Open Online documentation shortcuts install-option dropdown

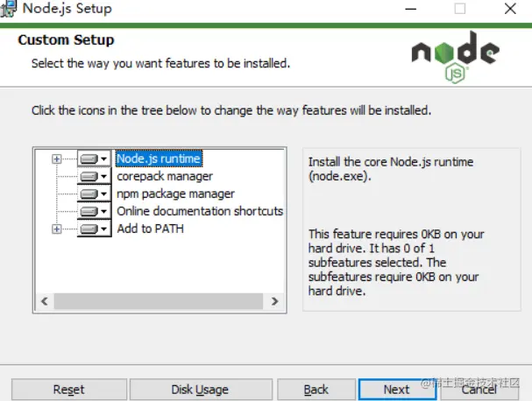tap(94, 212)
